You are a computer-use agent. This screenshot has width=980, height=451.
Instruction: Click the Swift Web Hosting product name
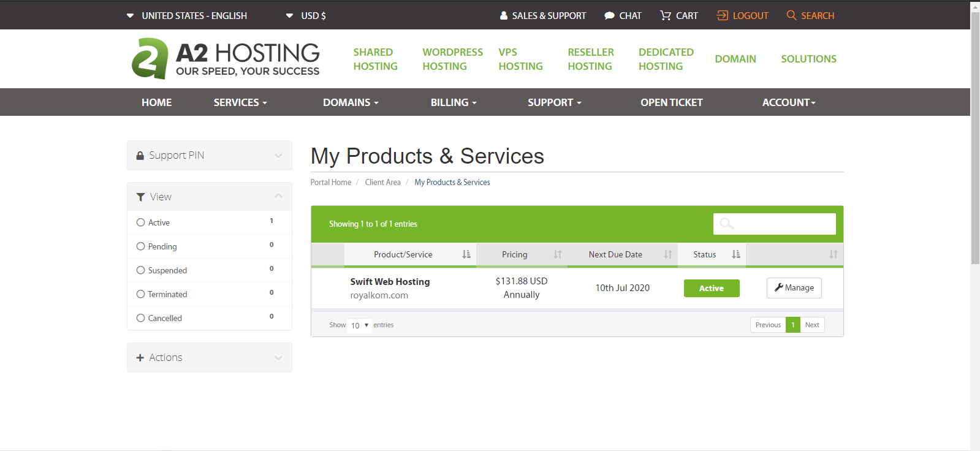pyautogui.click(x=390, y=282)
